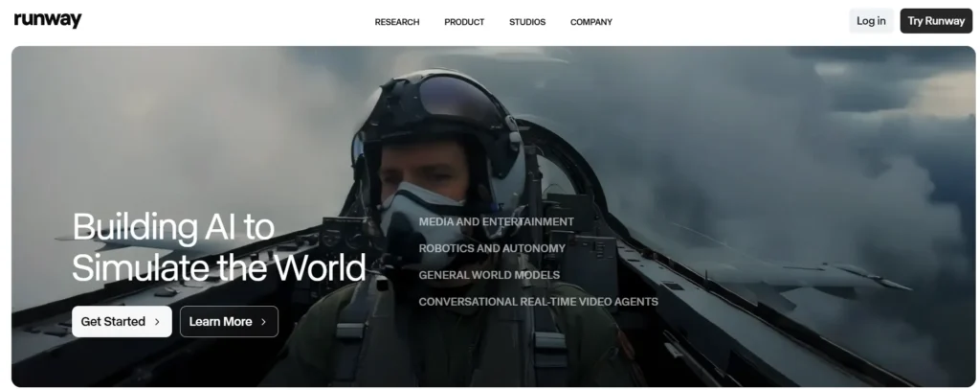The image size is (980, 390).
Task: Click the Log in button
Action: click(871, 21)
